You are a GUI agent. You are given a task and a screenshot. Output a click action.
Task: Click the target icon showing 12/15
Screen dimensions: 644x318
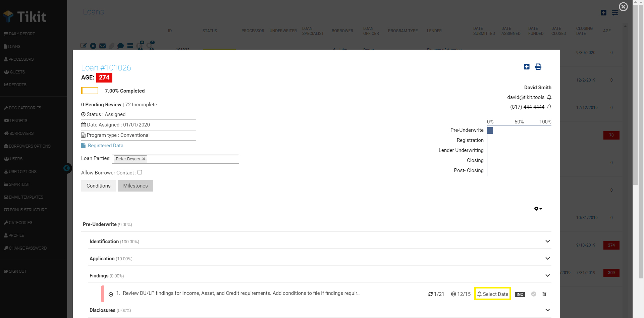(x=453, y=294)
